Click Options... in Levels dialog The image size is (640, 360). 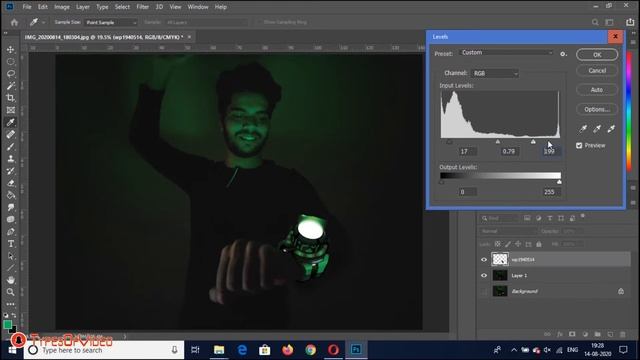pyautogui.click(x=597, y=109)
